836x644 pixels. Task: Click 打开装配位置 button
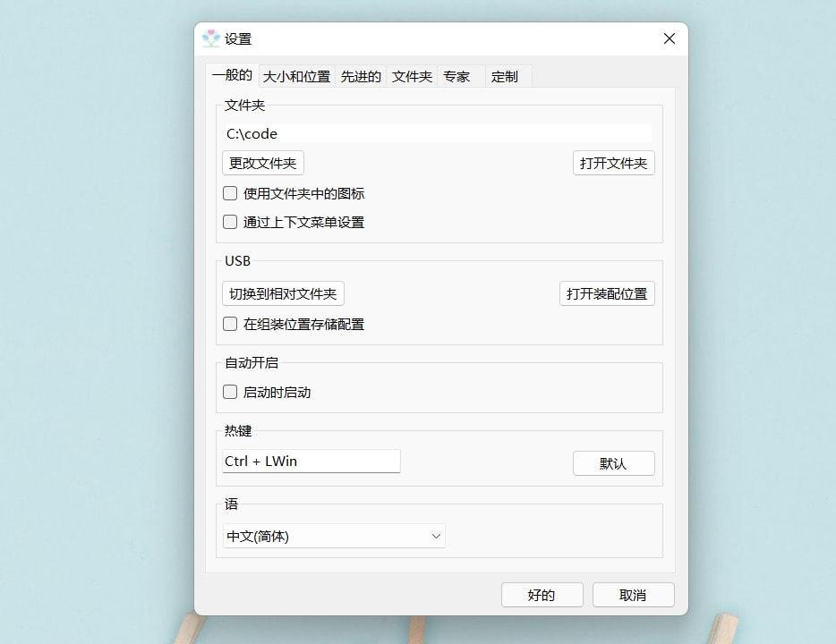point(607,293)
